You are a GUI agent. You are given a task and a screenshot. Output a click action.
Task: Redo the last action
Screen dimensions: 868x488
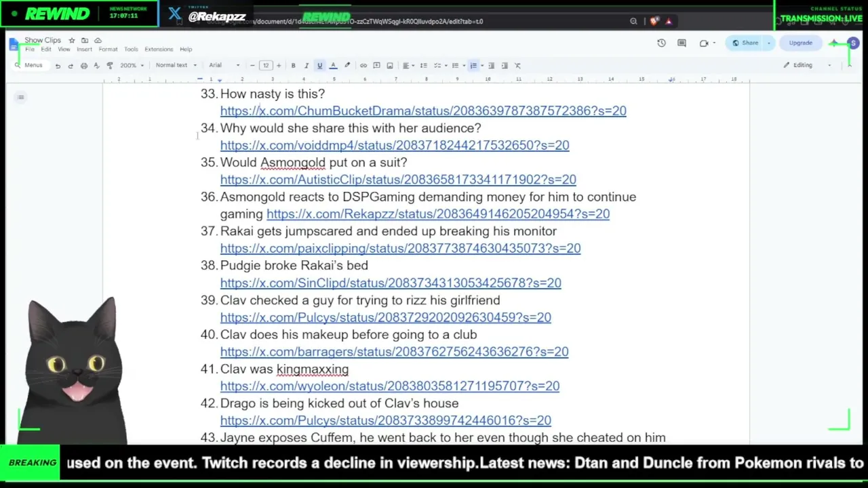71,66
